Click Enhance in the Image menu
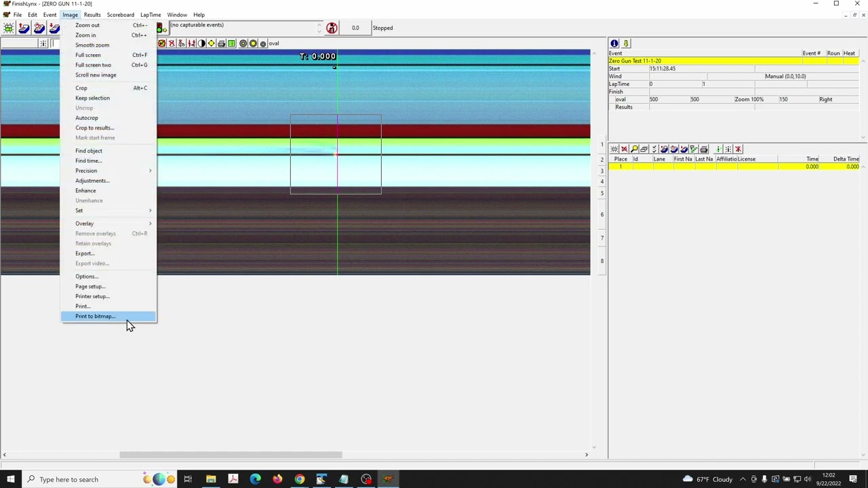Screen dimensions: 868x488 click(x=108, y=190)
